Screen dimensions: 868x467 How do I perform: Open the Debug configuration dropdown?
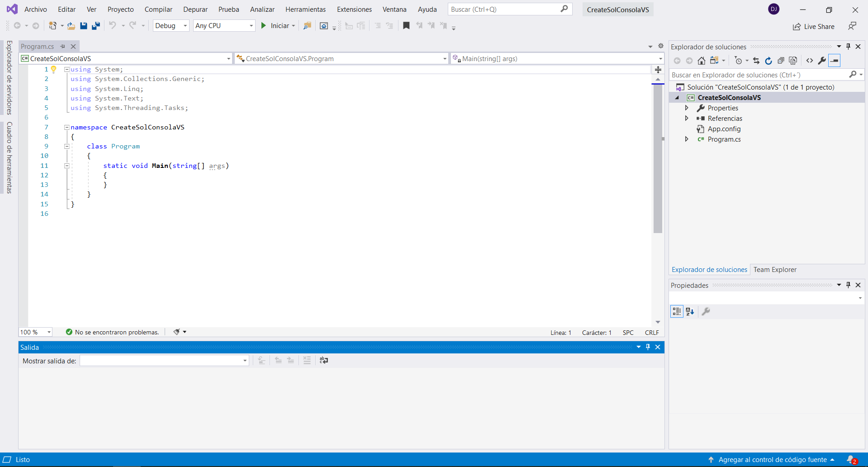tap(171, 26)
